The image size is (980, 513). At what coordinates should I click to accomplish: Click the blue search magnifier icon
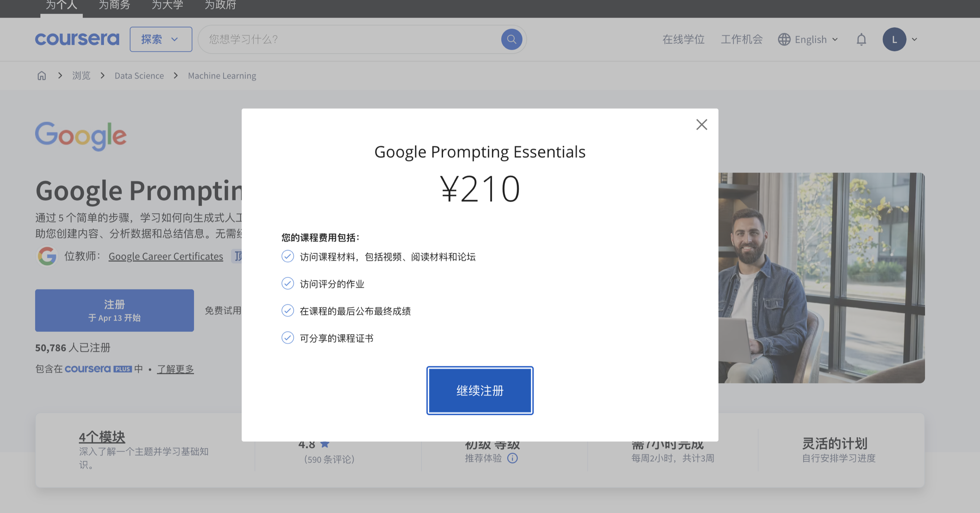click(x=511, y=39)
